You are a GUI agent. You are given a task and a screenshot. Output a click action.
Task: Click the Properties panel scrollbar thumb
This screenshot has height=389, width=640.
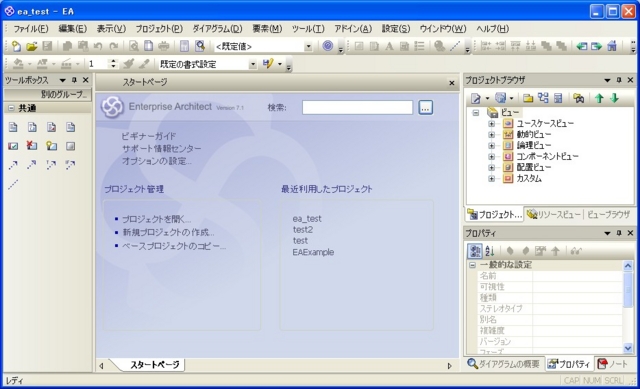pyautogui.click(x=628, y=289)
